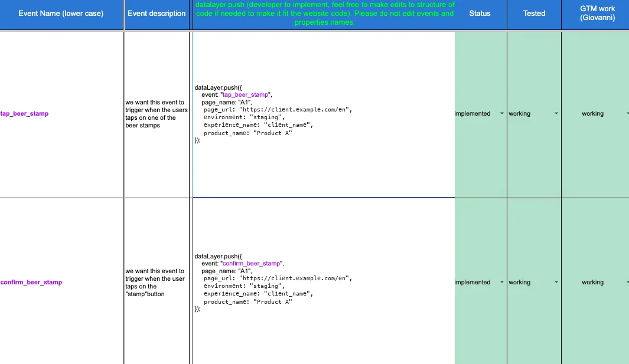This screenshot has height=364, width=629.
Task: Open Status dropdown in confirm_beer_stamp row
Action: (x=502, y=282)
